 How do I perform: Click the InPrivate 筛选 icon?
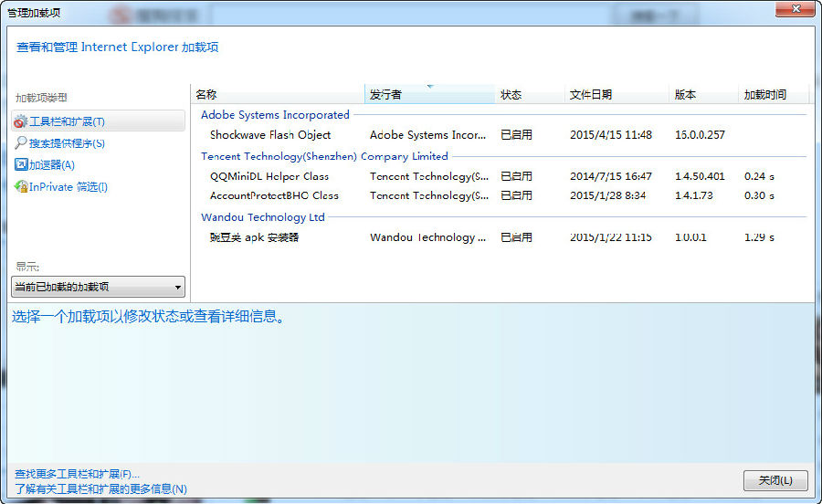(x=21, y=187)
